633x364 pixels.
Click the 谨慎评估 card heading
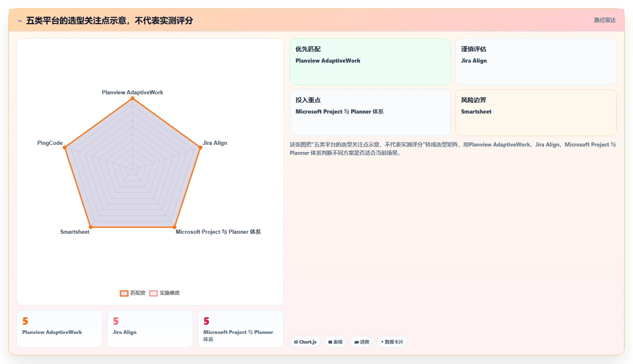pos(473,49)
